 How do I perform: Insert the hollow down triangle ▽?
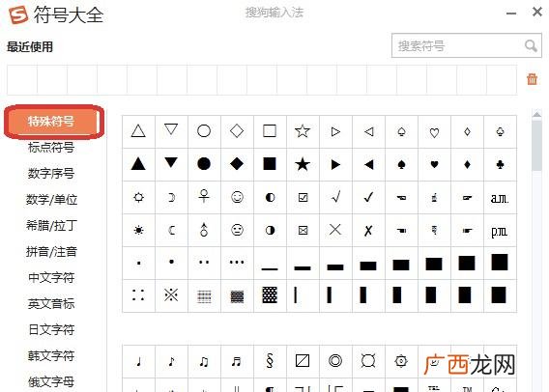click(x=171, y=131)
